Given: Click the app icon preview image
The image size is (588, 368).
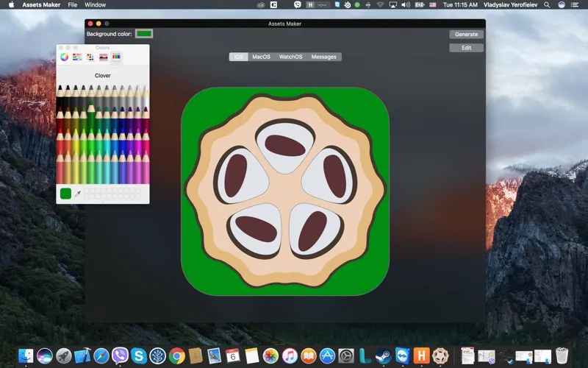Looking at the screenshot, I should (x=285, y=191).
